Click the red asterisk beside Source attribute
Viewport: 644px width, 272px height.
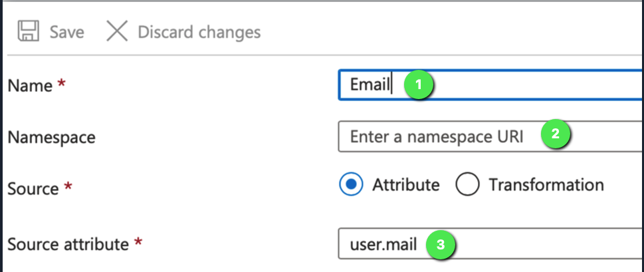click(x=138, y=243)
